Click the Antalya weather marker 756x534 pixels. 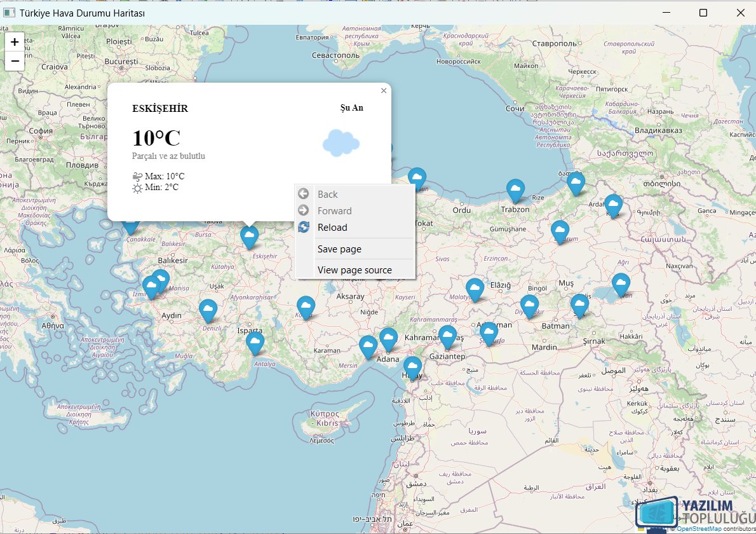pyautogui.click(x=255, y=343)
